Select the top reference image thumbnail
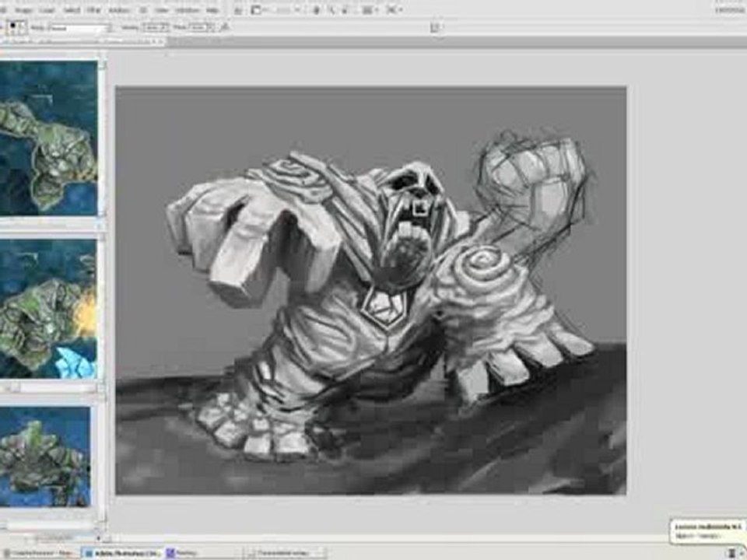Image resolution: width=747 pixels, height=560 pixels. 48,138
